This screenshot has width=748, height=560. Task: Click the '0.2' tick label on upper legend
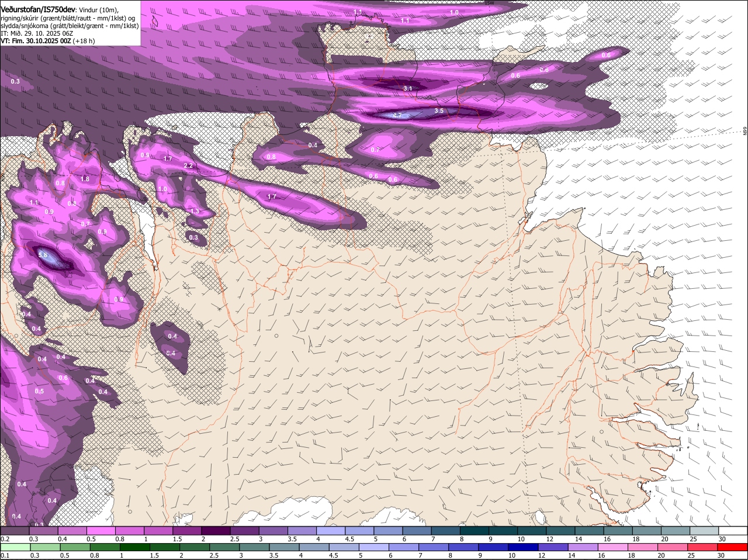5,539
